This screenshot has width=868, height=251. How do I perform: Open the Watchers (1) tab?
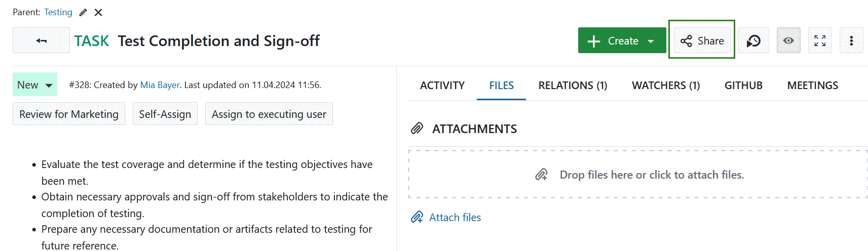(665, 86)
